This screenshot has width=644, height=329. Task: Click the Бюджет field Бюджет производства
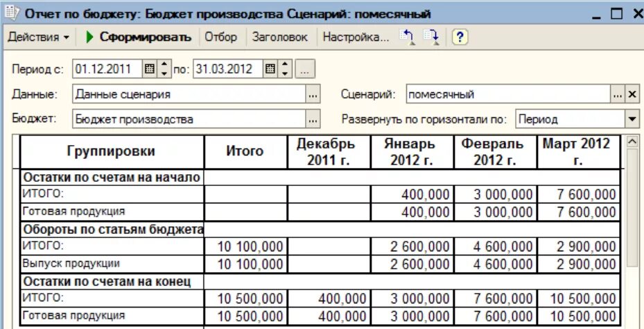(189, 119)
